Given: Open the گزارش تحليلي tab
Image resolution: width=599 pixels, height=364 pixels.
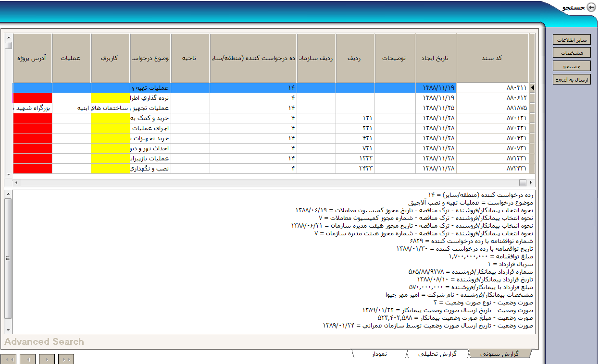Looking at the screenshot, I should point(437,354).
